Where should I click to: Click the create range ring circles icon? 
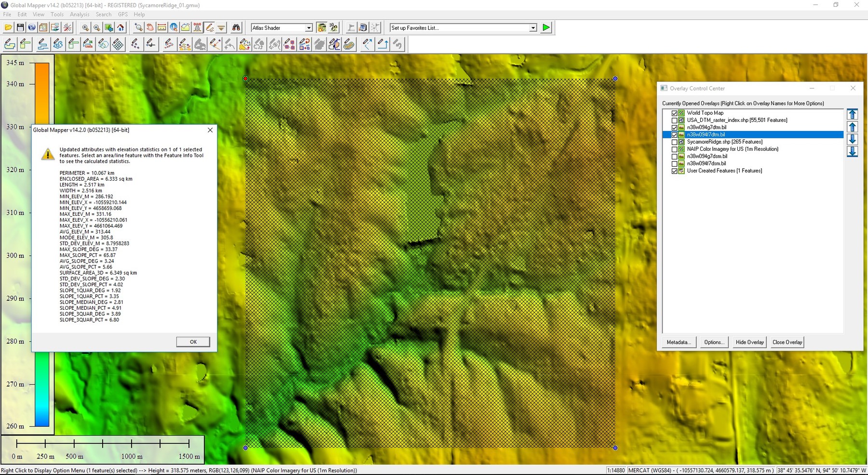(x=103, y=44)
